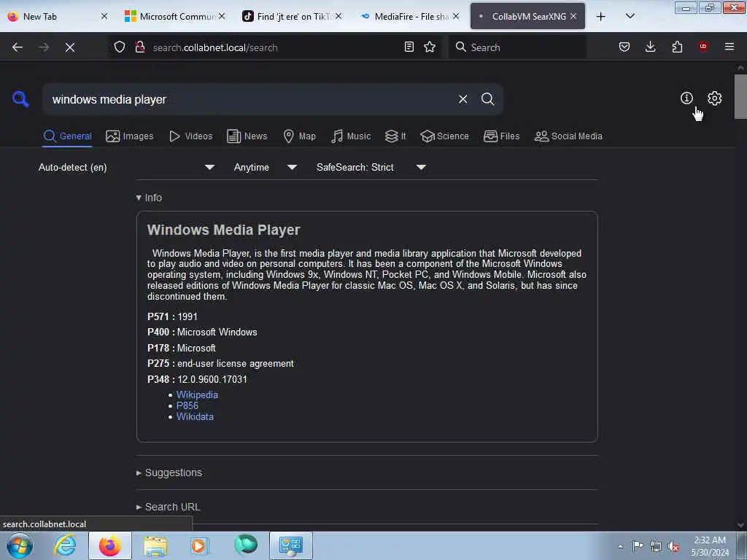Click the Action Center flag tray icon
747x560 pixels.
[638, 546]
